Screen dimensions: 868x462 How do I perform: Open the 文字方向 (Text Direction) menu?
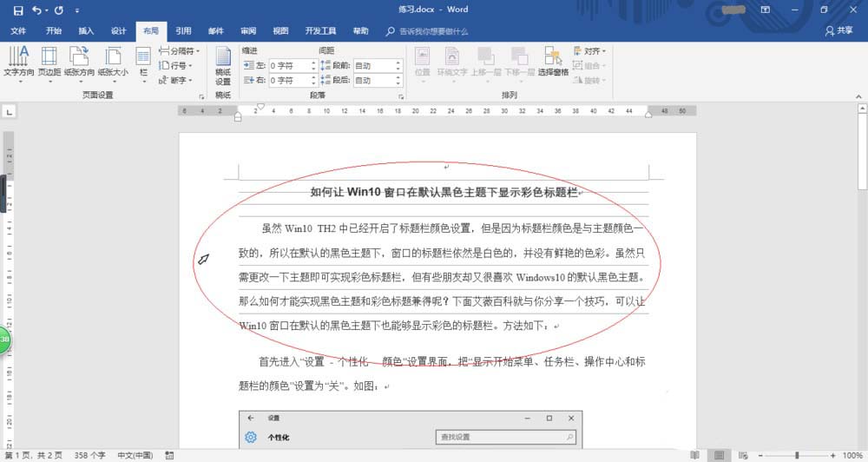(x=19, y=64)
